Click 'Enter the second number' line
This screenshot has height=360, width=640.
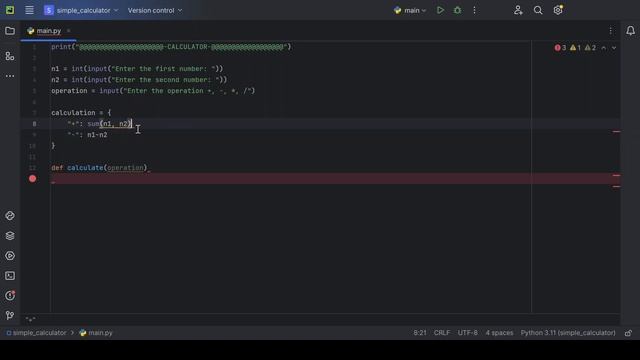point(139,80)
